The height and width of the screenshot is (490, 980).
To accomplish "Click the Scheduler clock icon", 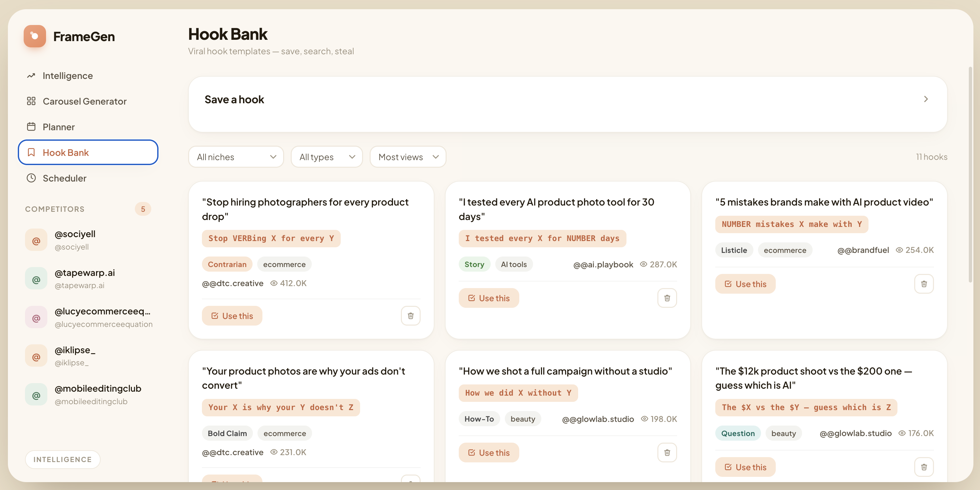I will pyautogui.click(x=31, y=178).
